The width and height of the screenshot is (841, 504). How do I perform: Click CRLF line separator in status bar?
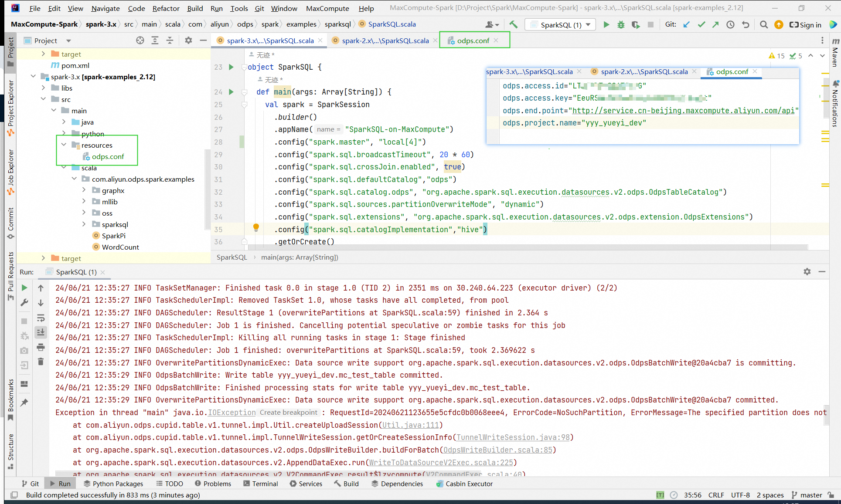(x=716, y=495)
